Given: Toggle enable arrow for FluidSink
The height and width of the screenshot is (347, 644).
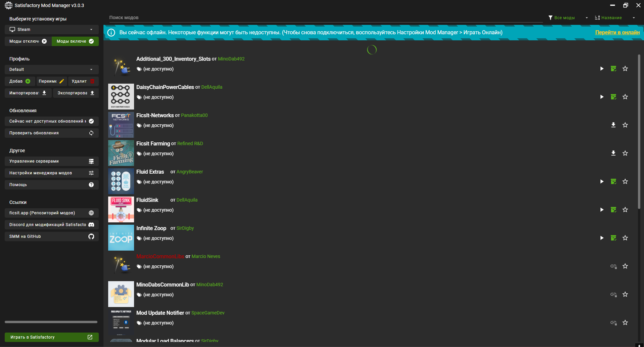Looking at the screenshot, I should click(x=602, y=210).
